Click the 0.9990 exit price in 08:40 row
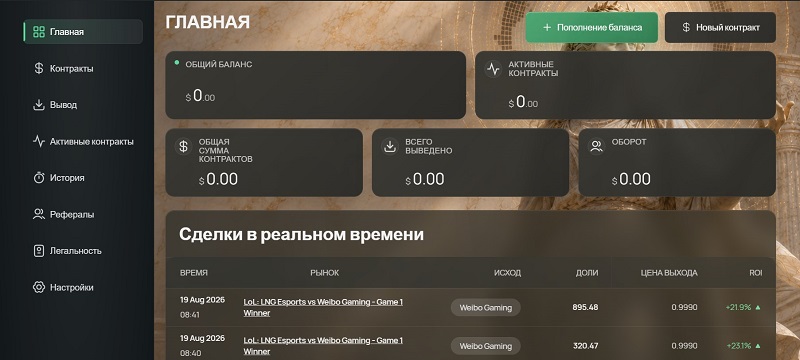 point(684,346)
